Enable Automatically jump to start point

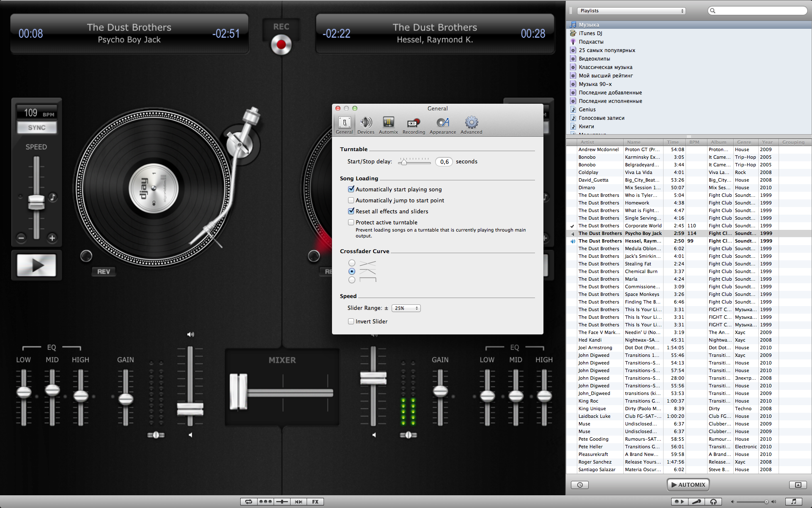(x=351, y=200)
